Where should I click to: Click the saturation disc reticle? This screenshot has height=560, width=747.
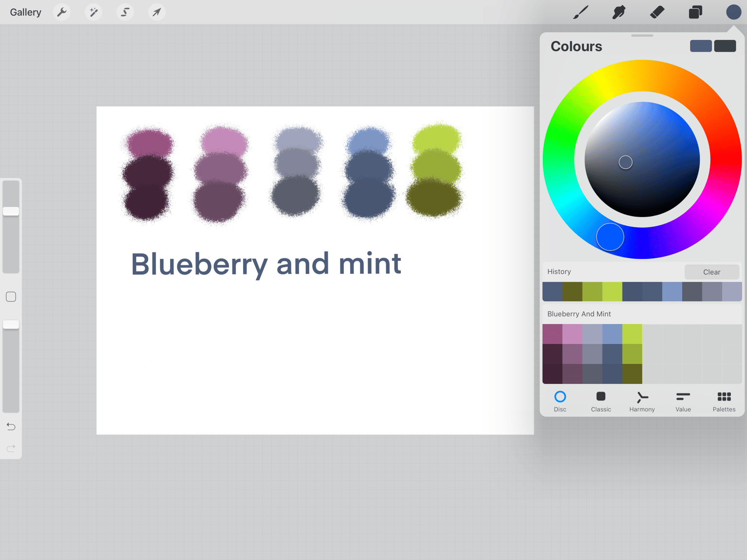point(625,162)
